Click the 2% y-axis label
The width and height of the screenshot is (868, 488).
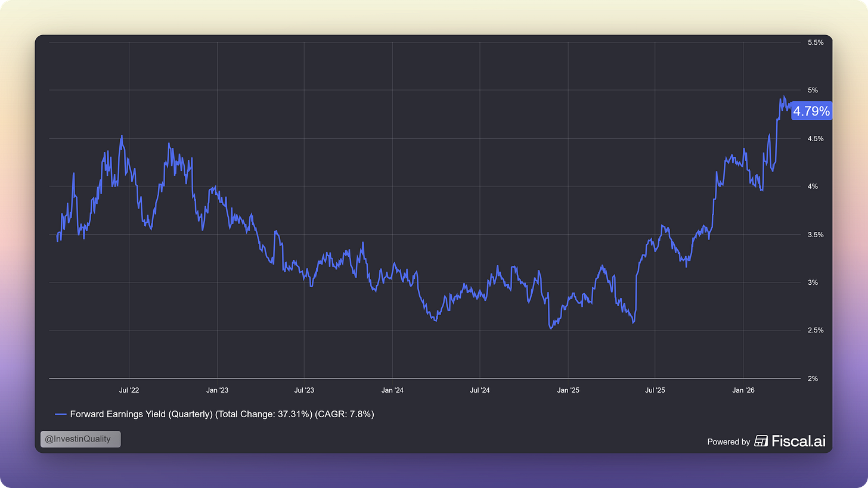[x=813, y=378]
